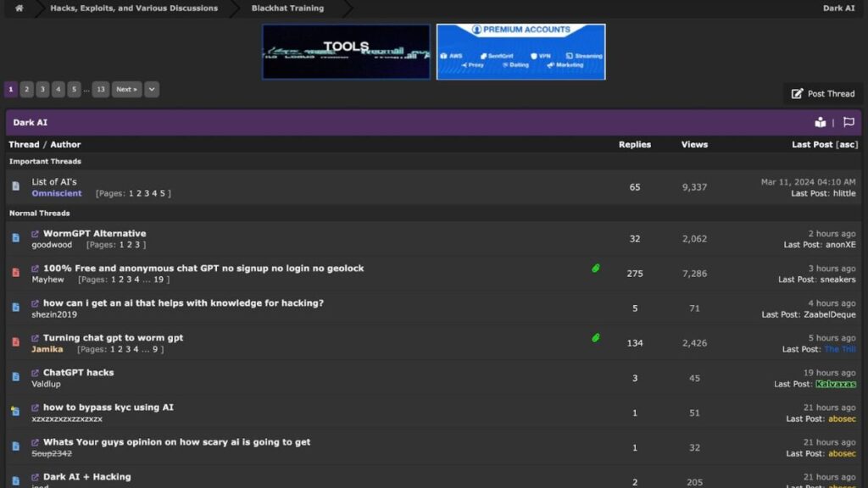868x488 pixels.
Task: Open goodwood author profile
Action: tap(52, 245)
